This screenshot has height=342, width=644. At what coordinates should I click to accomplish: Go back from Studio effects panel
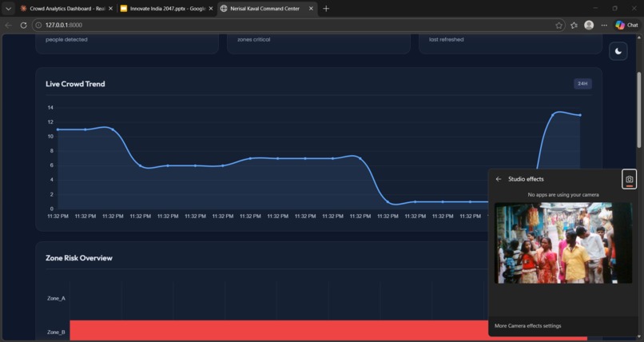pyautogui.click(x=499, y=179)
